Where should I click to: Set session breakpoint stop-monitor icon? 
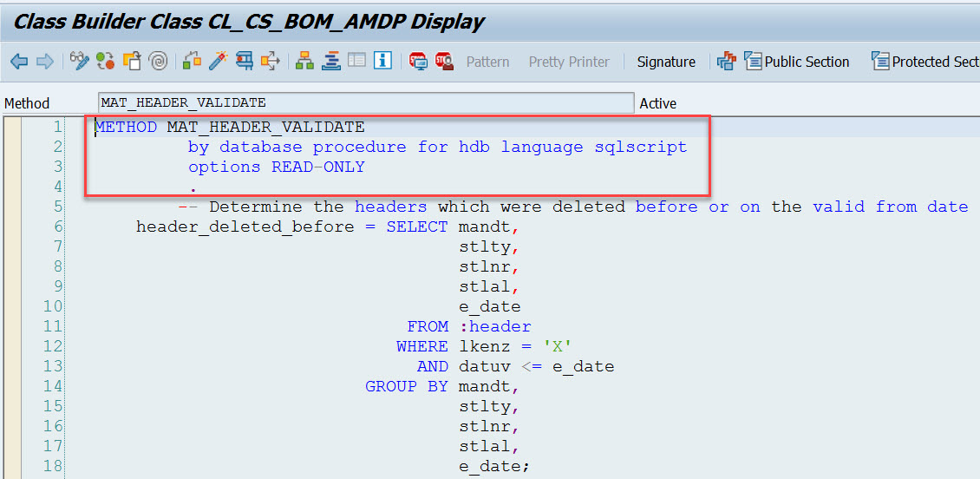(x=417, y=61)
